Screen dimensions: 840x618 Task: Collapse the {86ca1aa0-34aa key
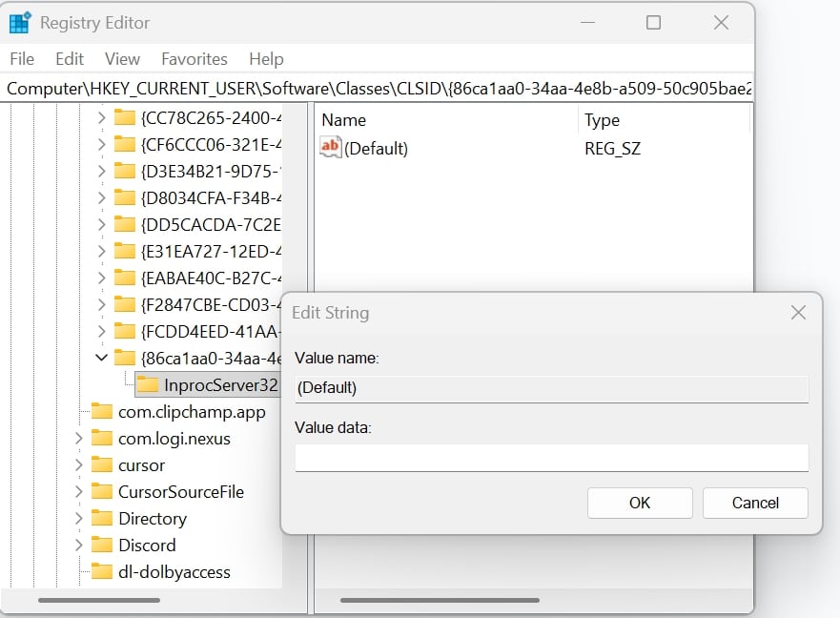[x=101, y=358]
